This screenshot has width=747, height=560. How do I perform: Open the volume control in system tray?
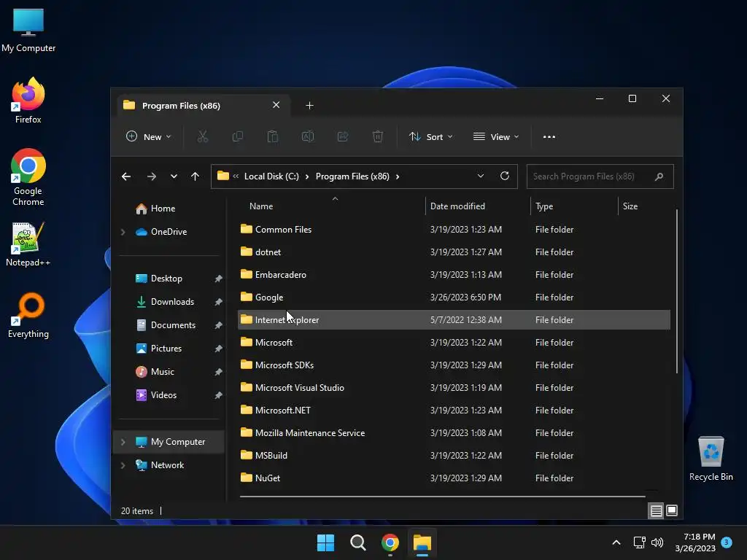point(657,542)
